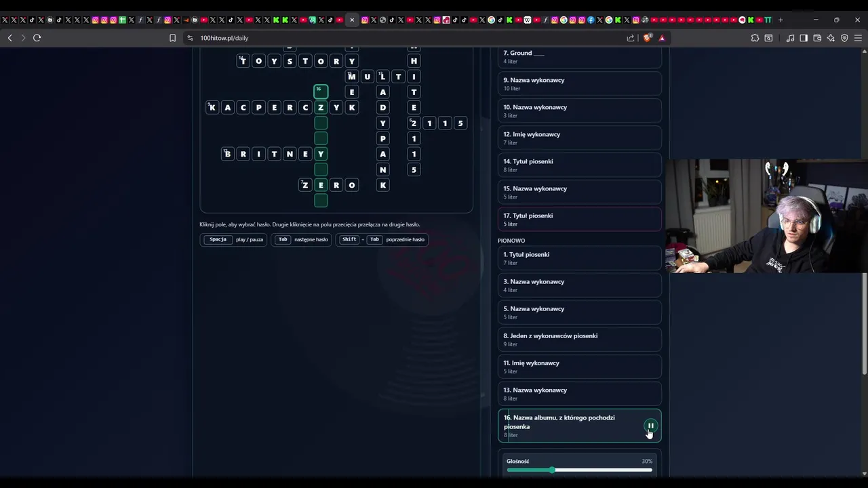
Task: Close the currently active browser tab
Action: [351, 20]
